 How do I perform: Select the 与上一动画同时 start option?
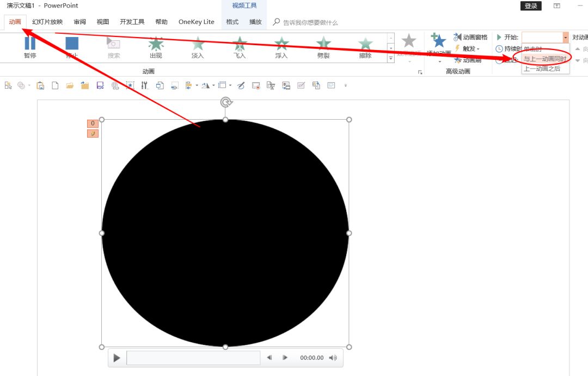click(546, 59)
